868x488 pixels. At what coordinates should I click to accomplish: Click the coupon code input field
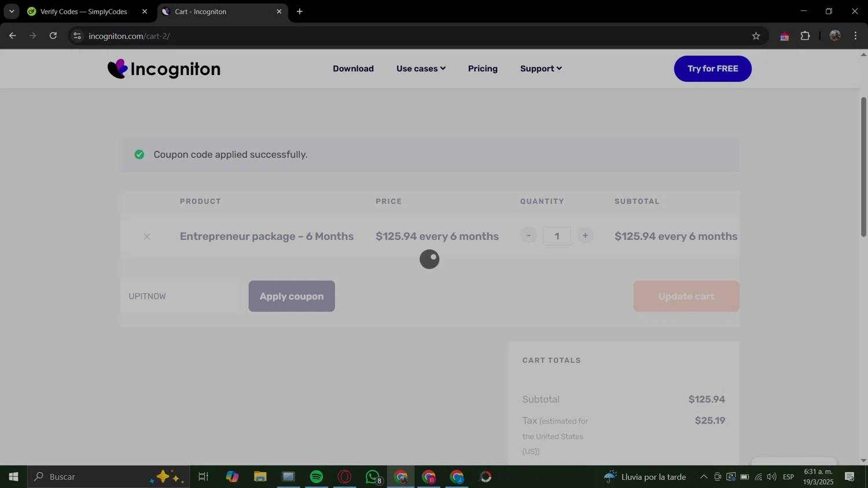(x=180, y=296)
